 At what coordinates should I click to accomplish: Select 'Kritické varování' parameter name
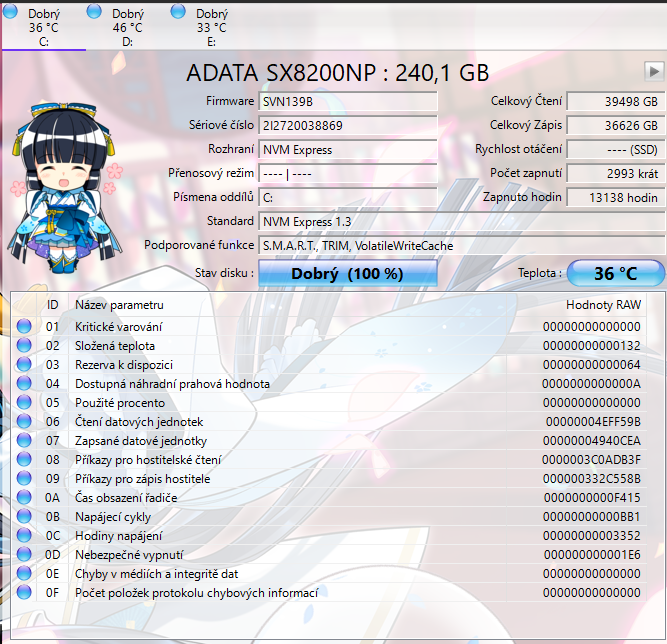point(119,327)
